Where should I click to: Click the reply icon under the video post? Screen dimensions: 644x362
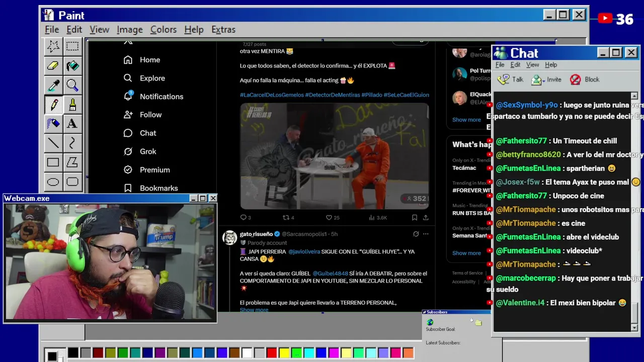tap(243, 217)
